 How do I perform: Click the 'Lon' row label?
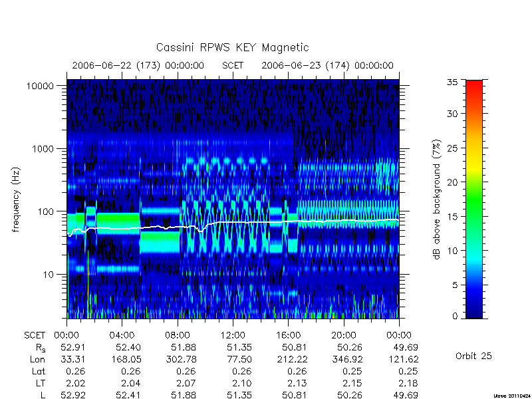(38, 359)
